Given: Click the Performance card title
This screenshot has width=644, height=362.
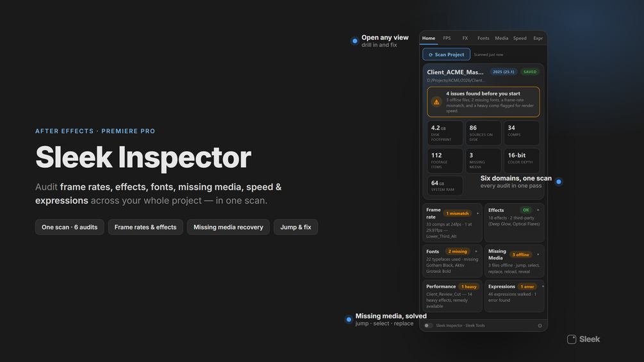Looking at the screenshot, I should coord(441,286).
